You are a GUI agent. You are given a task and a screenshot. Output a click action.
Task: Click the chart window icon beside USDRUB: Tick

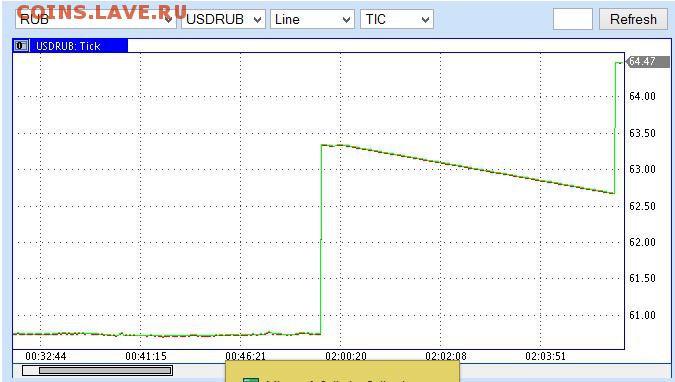pos(21,46)
